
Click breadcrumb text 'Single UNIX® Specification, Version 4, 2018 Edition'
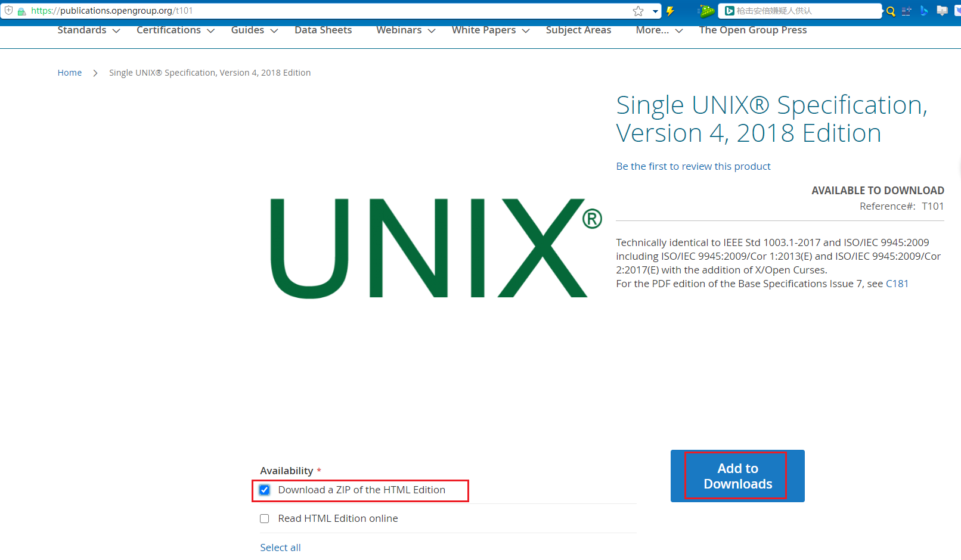(210, 73)
